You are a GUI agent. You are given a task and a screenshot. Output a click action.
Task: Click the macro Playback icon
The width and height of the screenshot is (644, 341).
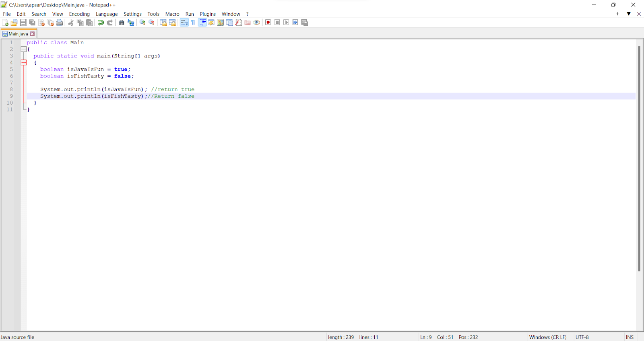point(286,23)
